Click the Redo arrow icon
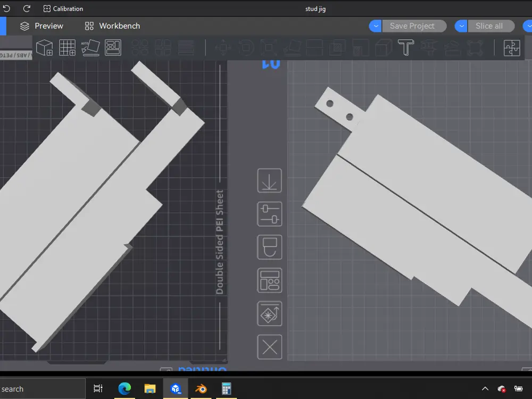Screen dimensions: 532x399 (27, 9)
